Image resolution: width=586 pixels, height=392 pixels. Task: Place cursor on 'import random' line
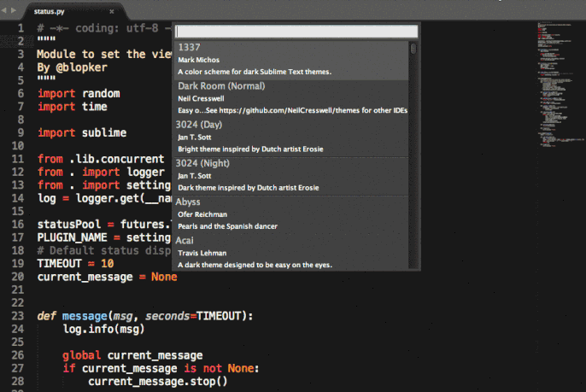click(79, 93)
